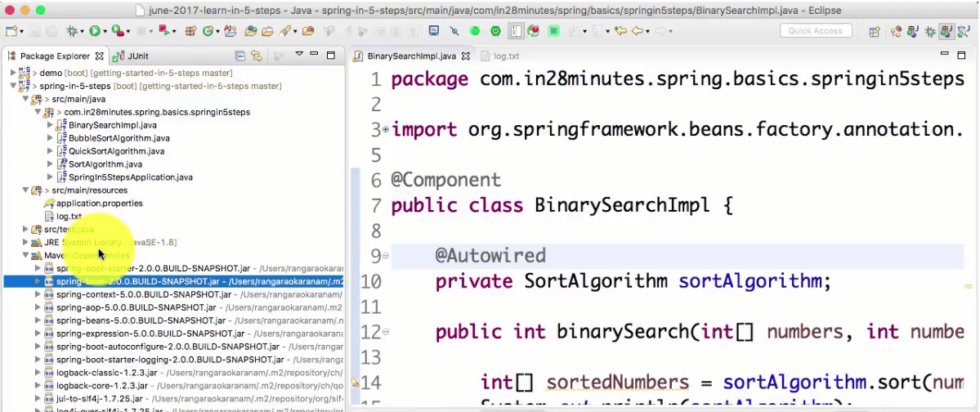Screen dimensions: 980x412
Task: Toggle Link with Editor in Package Explorer
Action: [x=257, y=56]
